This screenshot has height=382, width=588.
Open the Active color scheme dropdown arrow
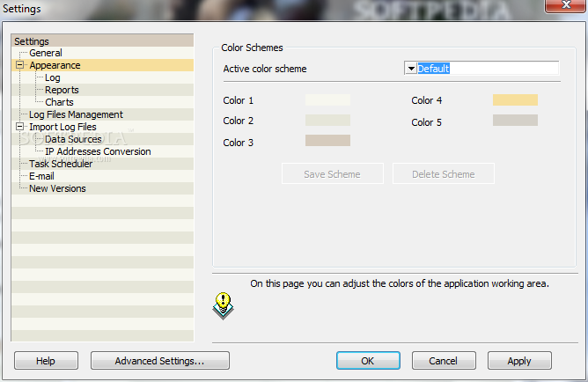411,69
